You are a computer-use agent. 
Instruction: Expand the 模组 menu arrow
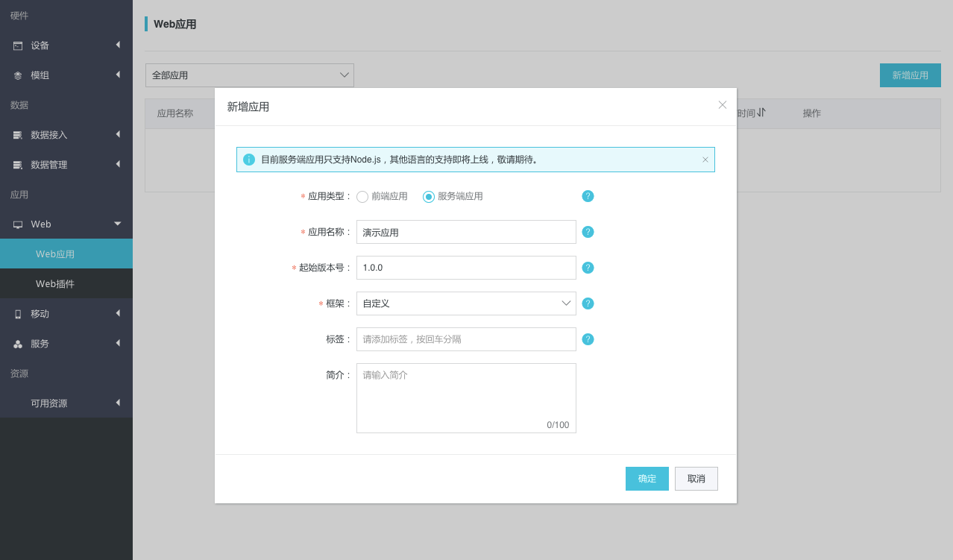coord(118,75)
